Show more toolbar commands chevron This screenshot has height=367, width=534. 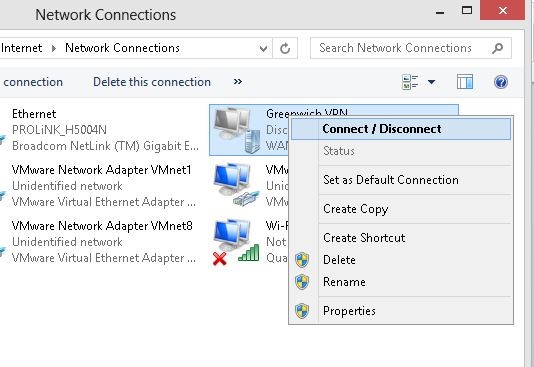point(238,82)
